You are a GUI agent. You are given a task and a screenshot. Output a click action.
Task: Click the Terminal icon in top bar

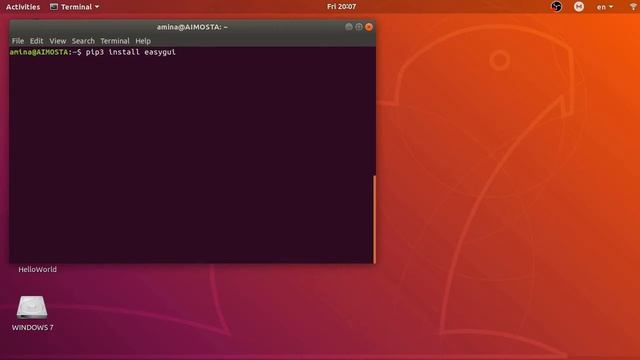tap(54, 7)
